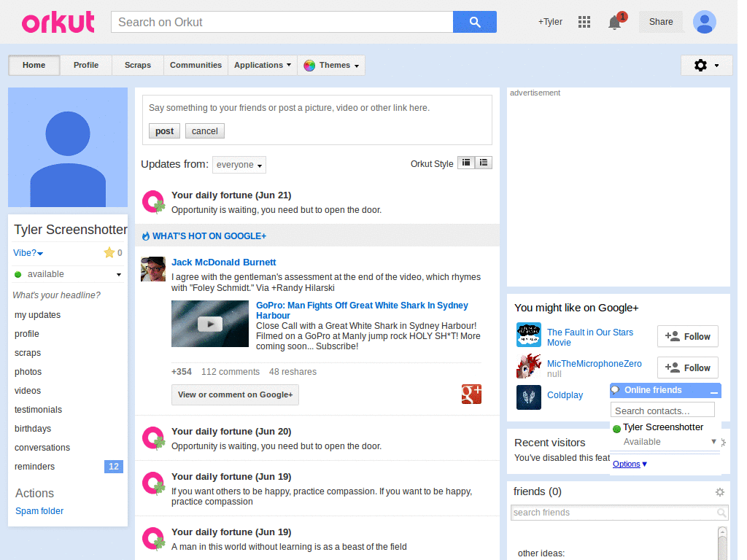Click the chat bubble icon in Online friends
Viewport: 747px width, 560px height.
615,390
